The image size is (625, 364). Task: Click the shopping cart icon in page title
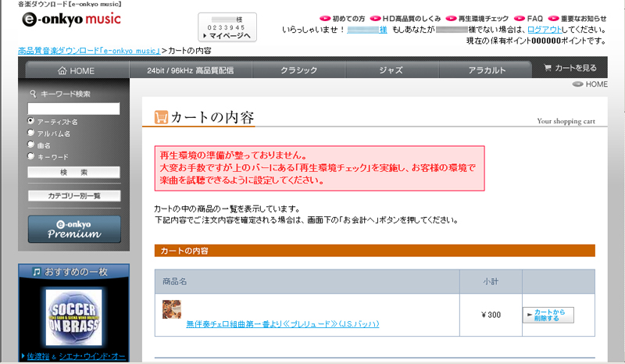click(161, 117)
